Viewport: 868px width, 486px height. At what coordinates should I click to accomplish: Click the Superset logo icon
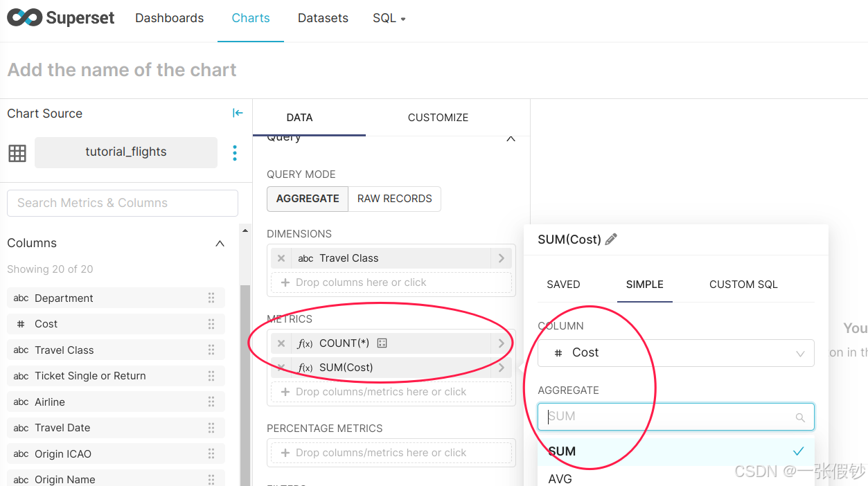click(x=24, y=18)
